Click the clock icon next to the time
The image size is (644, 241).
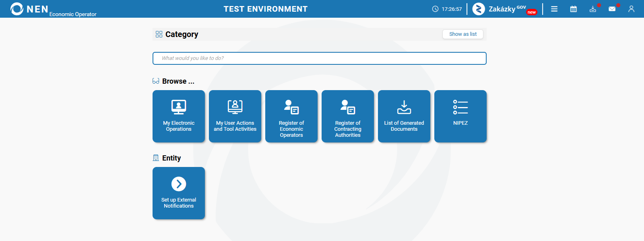[x=435, y=9]
